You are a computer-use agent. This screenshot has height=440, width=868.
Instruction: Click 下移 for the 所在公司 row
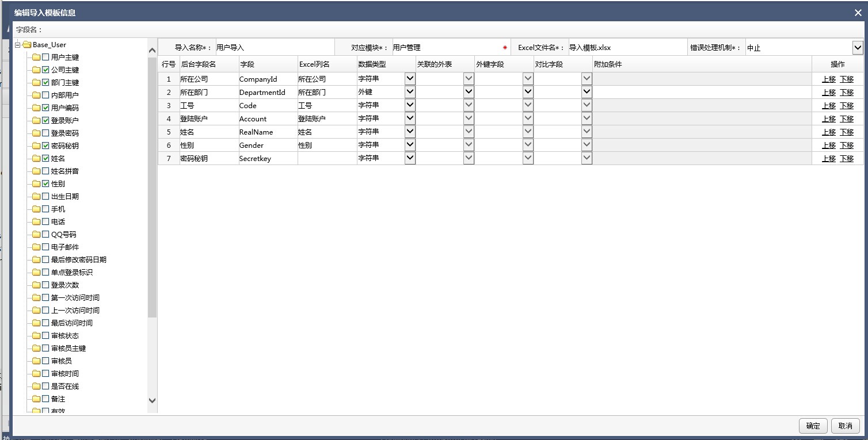[847, 79]
